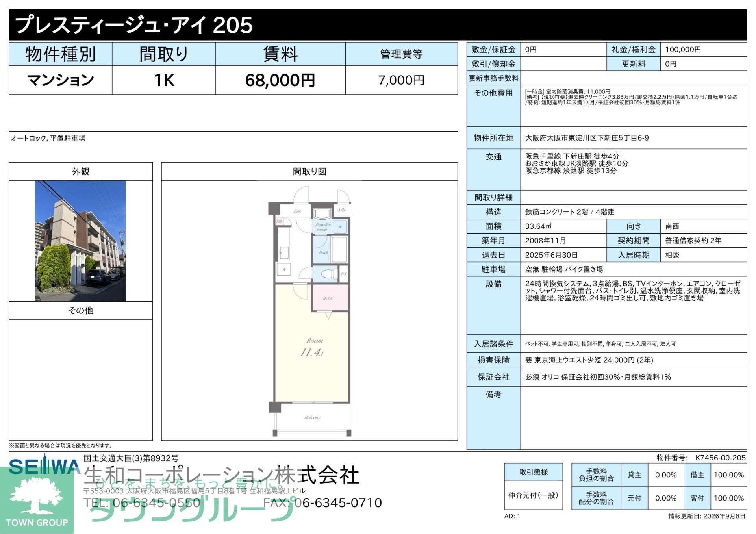Click the management fee 7,000円
This screenshot has width=756, height=534.
pos(401,80)
